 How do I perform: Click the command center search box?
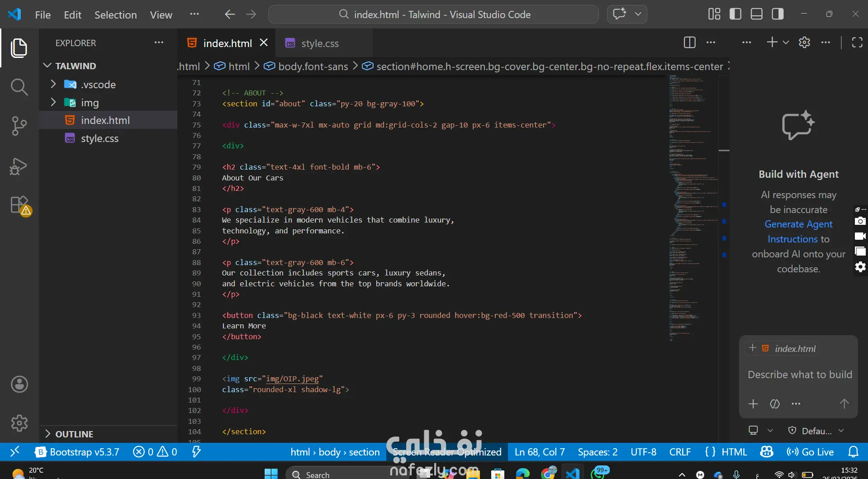pyautogui.click(x=433, y=14)
